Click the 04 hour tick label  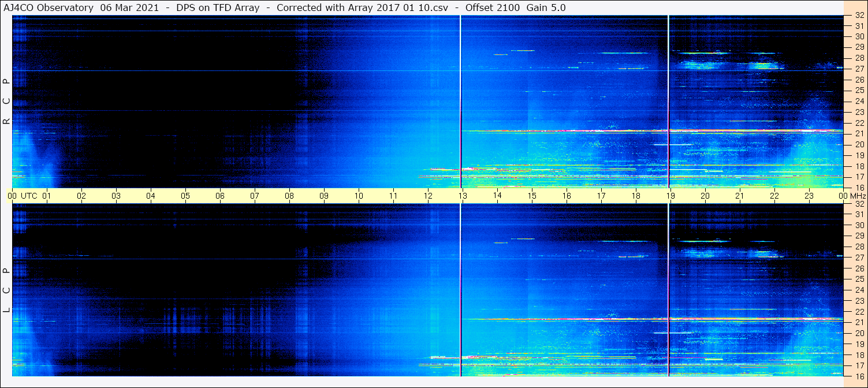(x=151, y=196)
